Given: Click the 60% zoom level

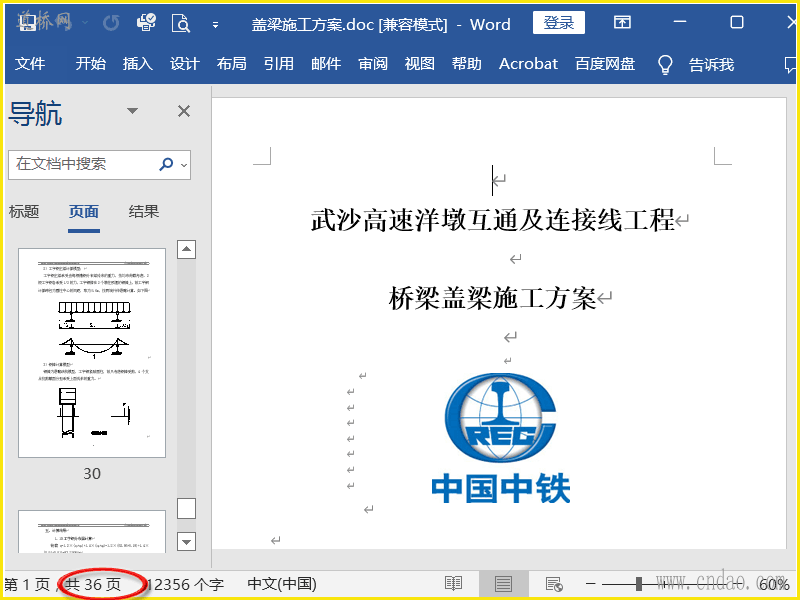Looking at the screenshot, I should coord(774,584).
